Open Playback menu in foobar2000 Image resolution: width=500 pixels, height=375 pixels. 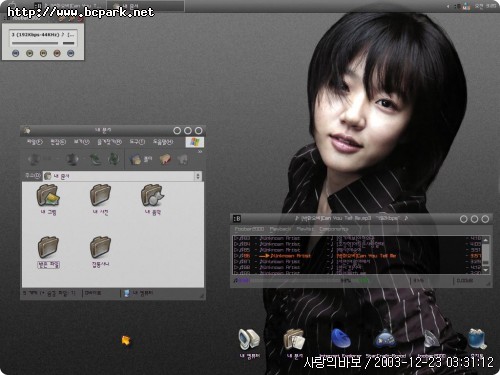coord(280,229)
